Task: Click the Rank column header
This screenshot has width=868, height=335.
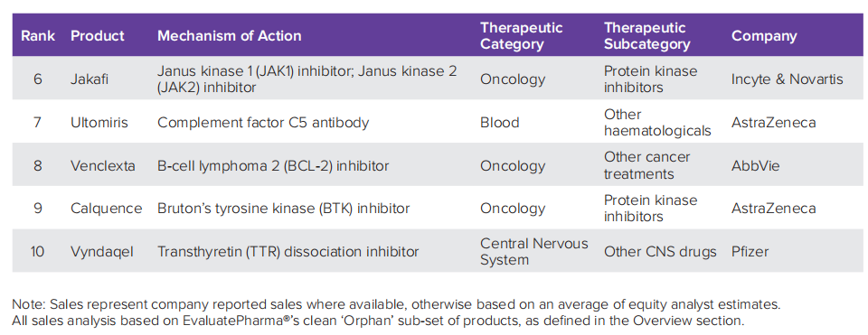Action: click(x=38, y=36)
